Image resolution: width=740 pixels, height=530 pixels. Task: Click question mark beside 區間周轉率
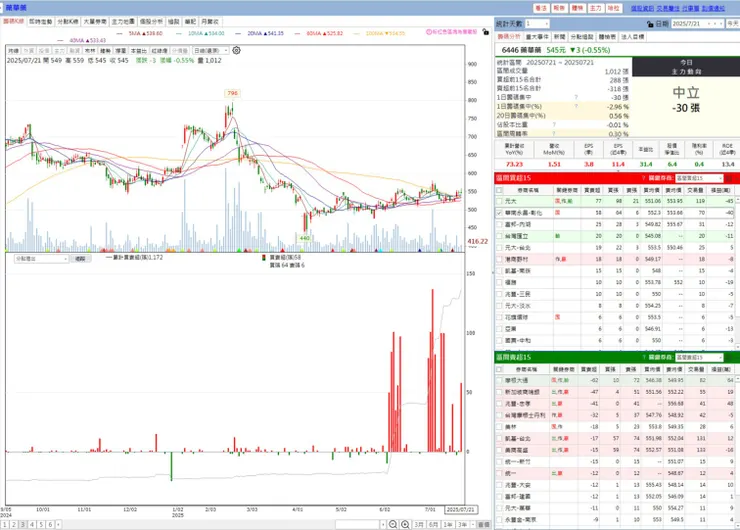tap(554, 134)
